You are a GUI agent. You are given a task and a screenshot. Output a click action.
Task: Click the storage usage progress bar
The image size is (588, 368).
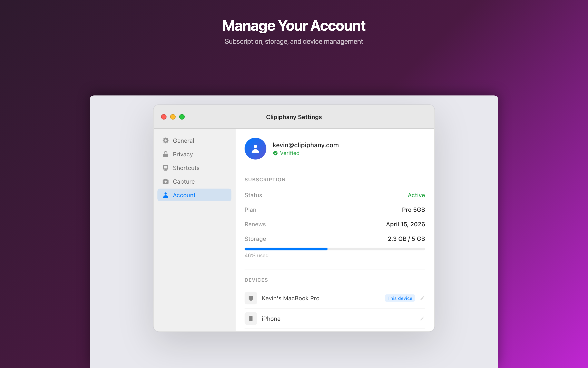click(335, 249)
